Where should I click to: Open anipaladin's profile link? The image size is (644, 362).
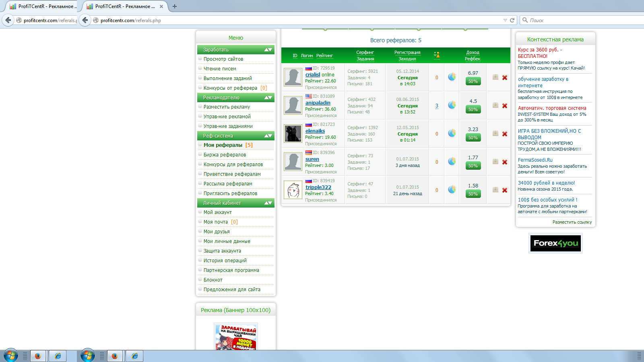click(318, 103)
